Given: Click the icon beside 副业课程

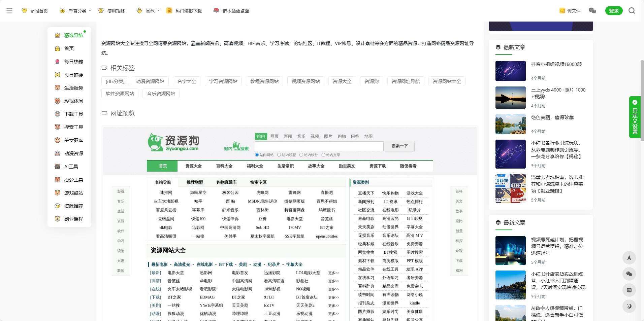Looking at the screenshot, I should click(57, 219).
